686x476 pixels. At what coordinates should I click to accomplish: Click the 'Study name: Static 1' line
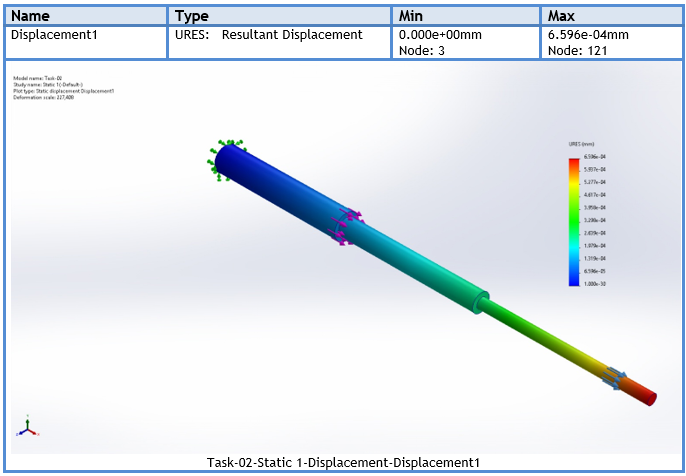48,85
